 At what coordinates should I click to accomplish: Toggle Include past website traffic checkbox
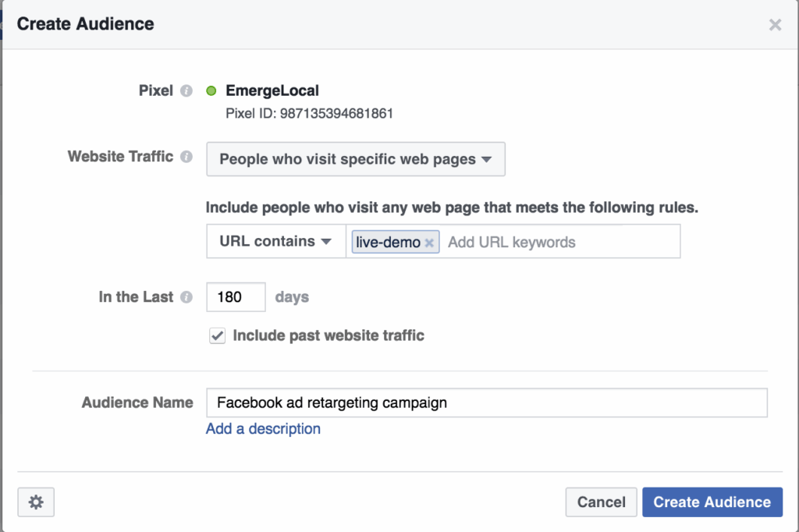pos(217,336)
